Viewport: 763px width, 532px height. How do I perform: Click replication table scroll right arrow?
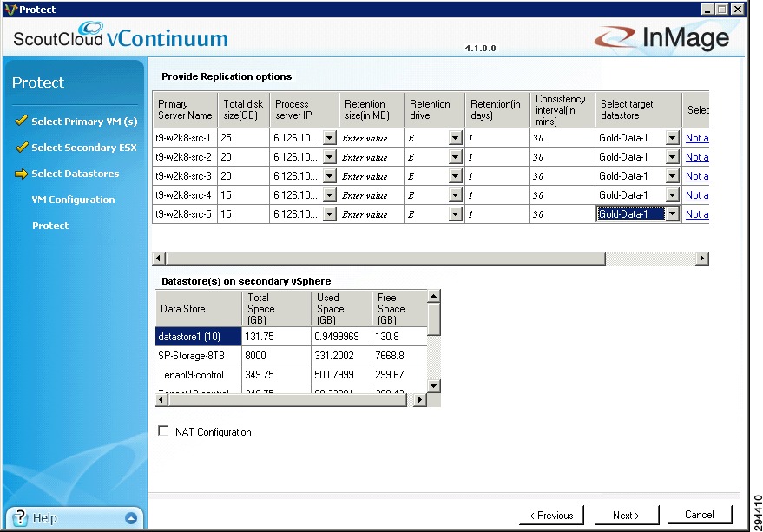coord(701,259)
